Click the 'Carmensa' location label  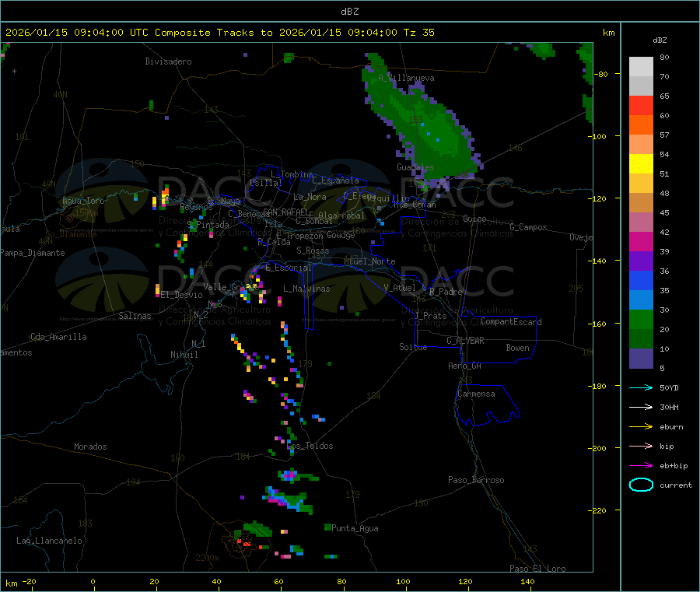click(x=476, y=394)
